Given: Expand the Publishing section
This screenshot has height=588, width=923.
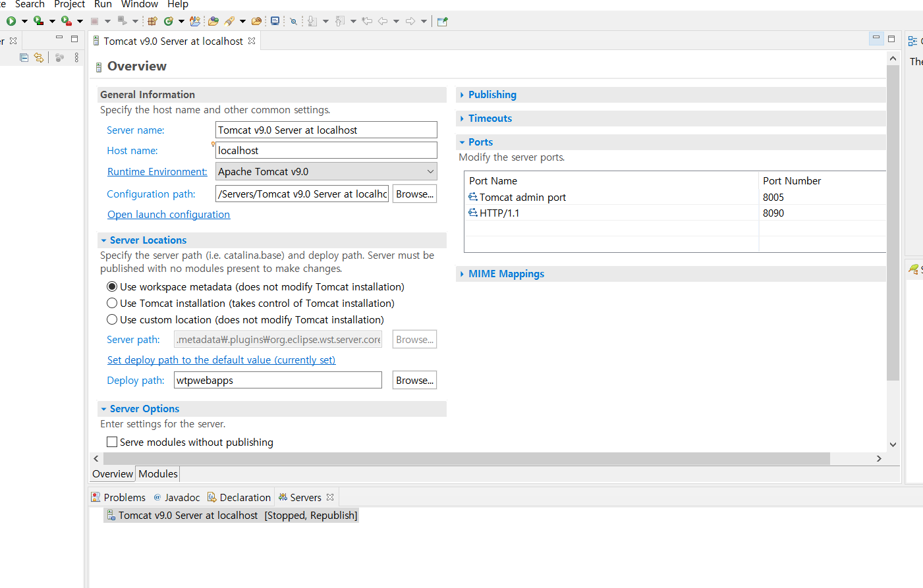Looking at the screenshot, I should pos(462,95).
